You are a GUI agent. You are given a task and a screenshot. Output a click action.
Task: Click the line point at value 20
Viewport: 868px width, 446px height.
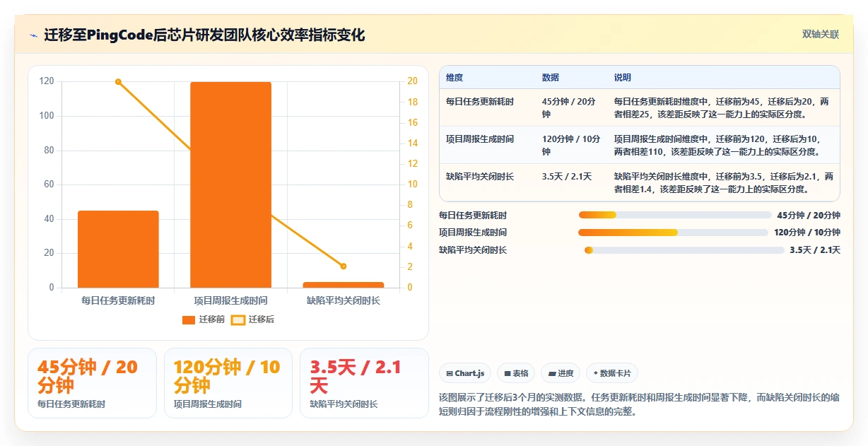coord(118,82)
